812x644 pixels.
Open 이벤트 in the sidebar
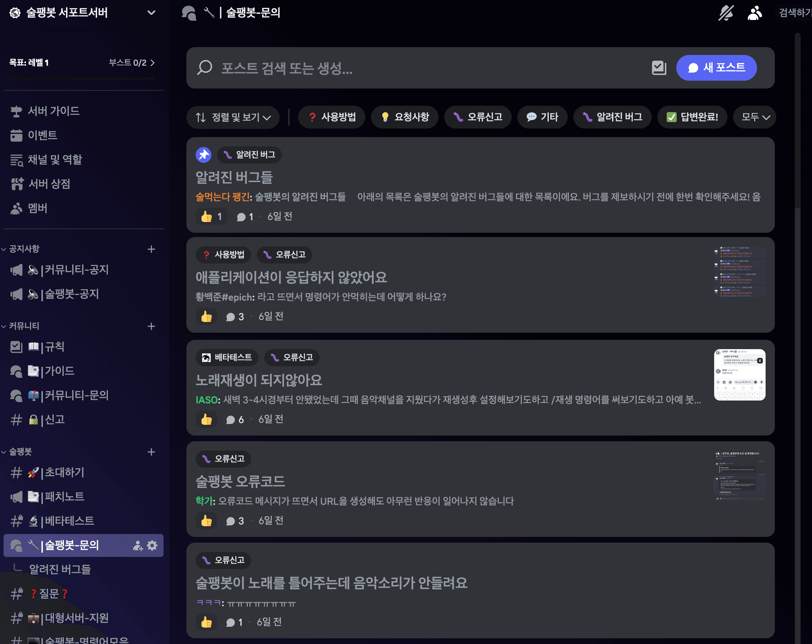click(x=83, y=135)
